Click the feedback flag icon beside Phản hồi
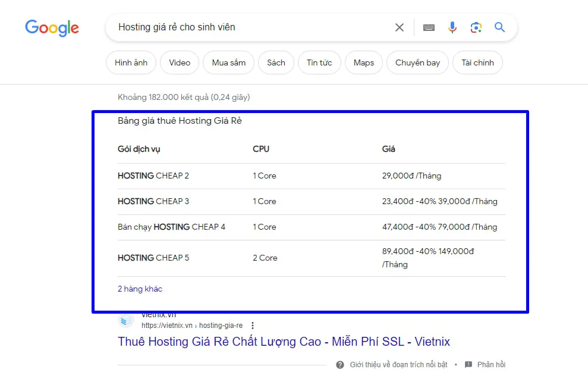 [x=469, y=364]
